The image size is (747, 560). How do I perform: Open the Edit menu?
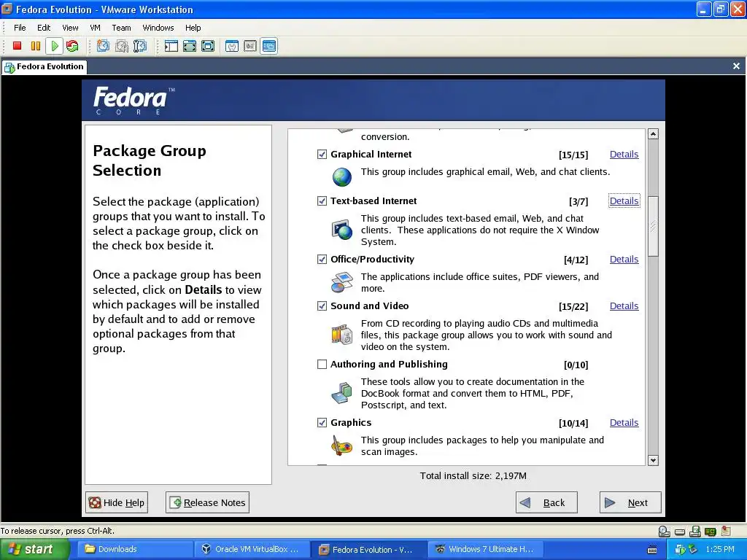point(44,28)
